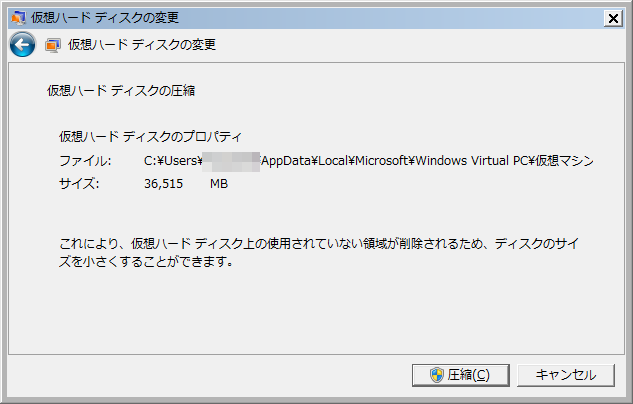The height and width of the screenshot is (404, 633).
Task: Click header text 仮想ハード ディスクの変更 next to back arrow
Action: (142, 44)
